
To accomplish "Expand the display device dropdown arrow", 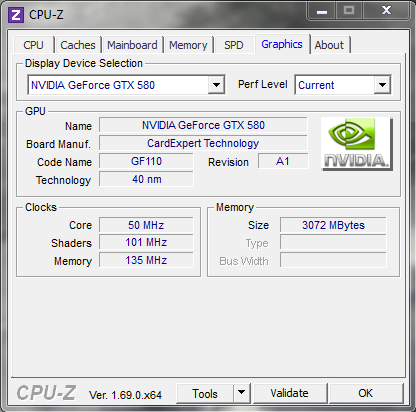I will (x=216, y=85).
